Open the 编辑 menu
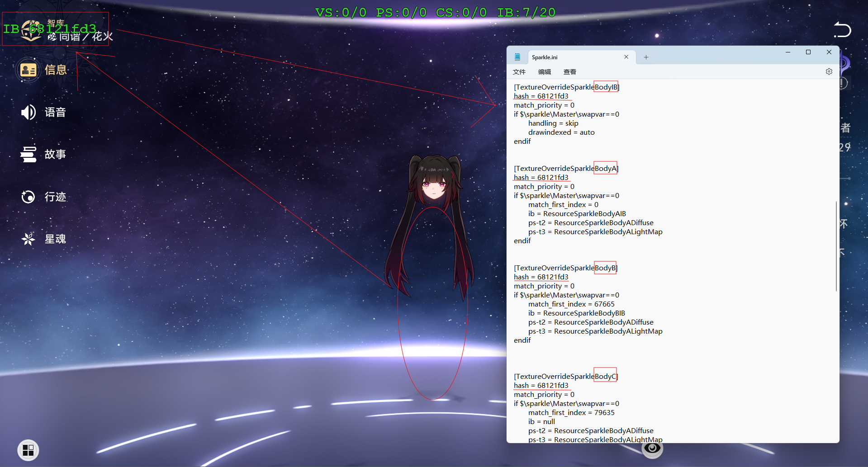The width and height of the screenshot is (868, 467). point(545,72)
